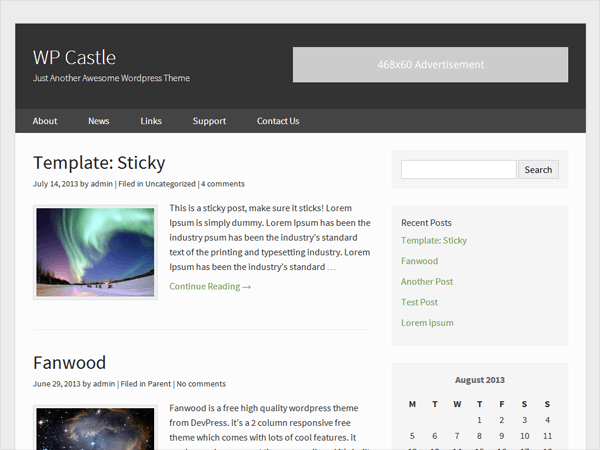Open the About menu item
The height and width of the screenshot is (450, 600).
point(45,121)
